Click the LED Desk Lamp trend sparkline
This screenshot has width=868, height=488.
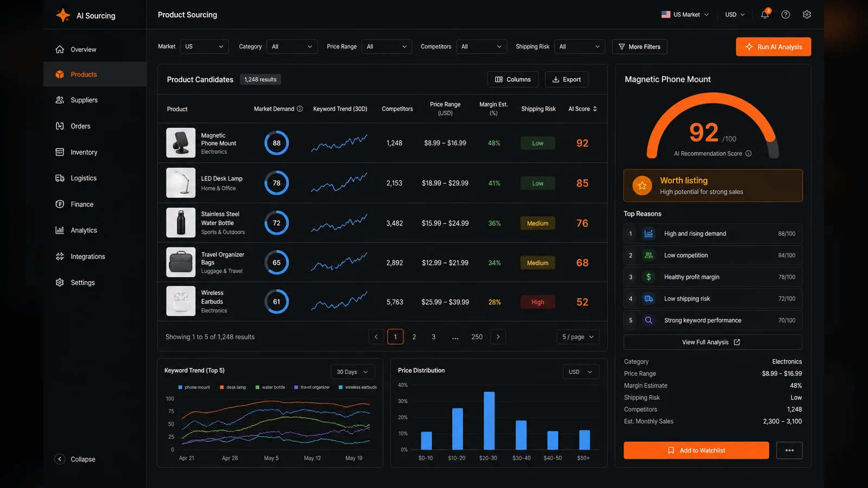pyautogui.click(x=339, y=183)
